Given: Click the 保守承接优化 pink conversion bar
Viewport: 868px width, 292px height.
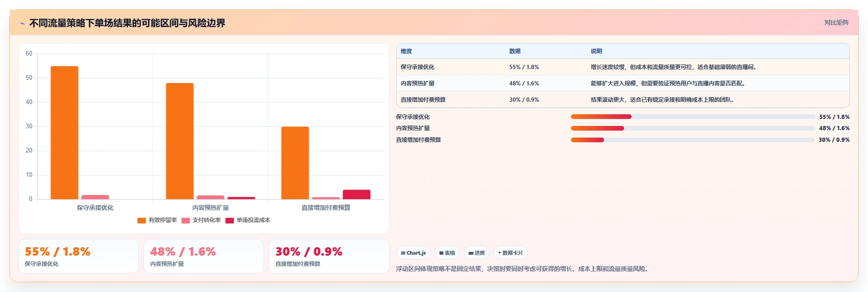Looking at the screenshot, I should (x=95, y=197).
